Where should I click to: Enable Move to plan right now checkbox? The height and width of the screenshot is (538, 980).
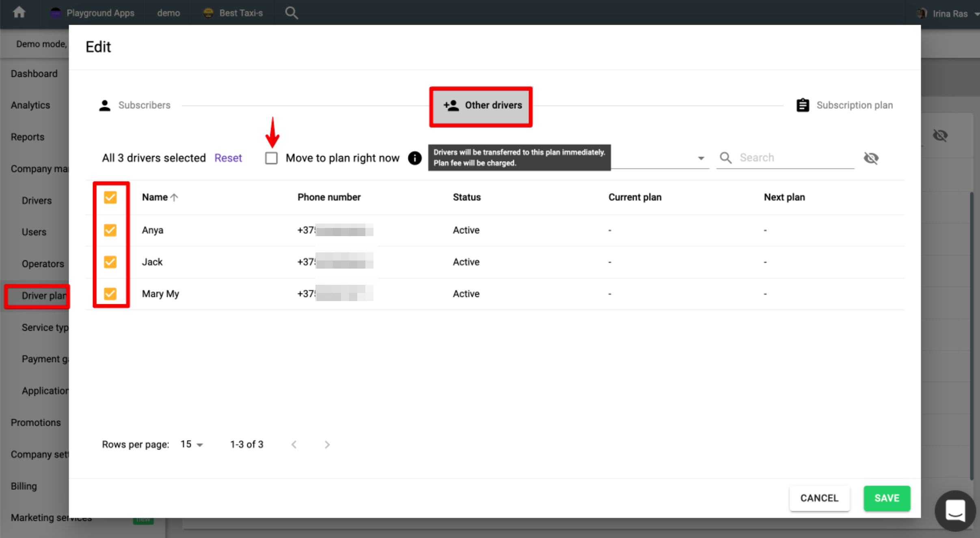pyautogui.click(x=271, y=158)
